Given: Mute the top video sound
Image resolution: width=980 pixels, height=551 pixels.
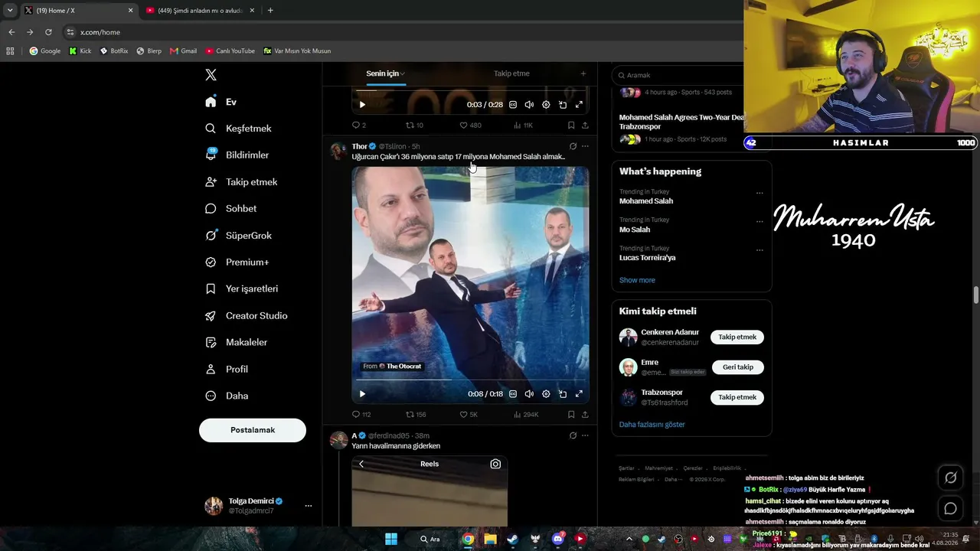Looking at the screenshot, I should (x=529, y=105).
